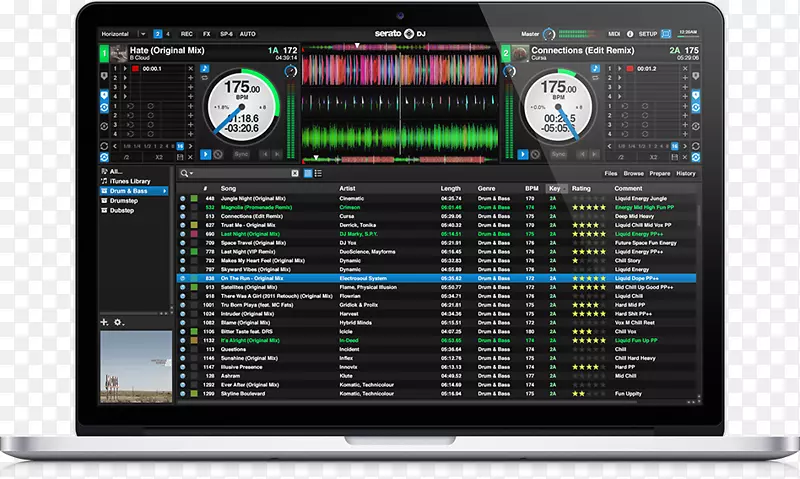Shift loop sizes right on deck 1

coord(190,146)
